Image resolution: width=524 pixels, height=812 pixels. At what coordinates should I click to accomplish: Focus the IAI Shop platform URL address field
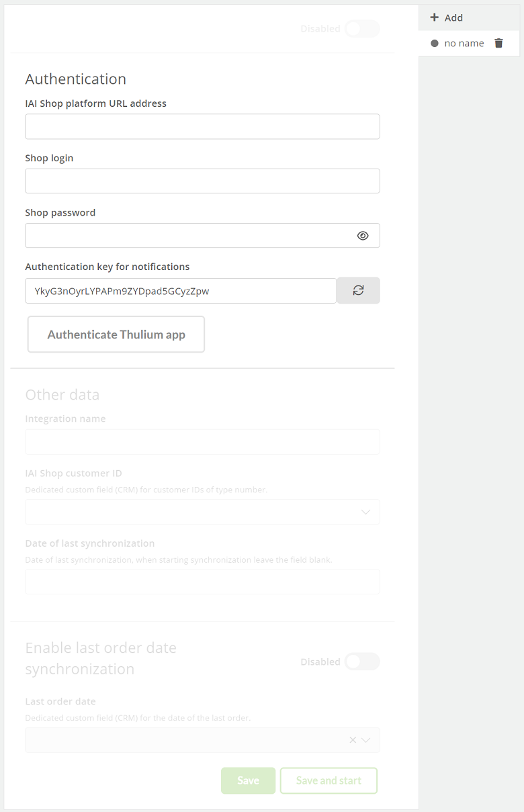point(202,126)
